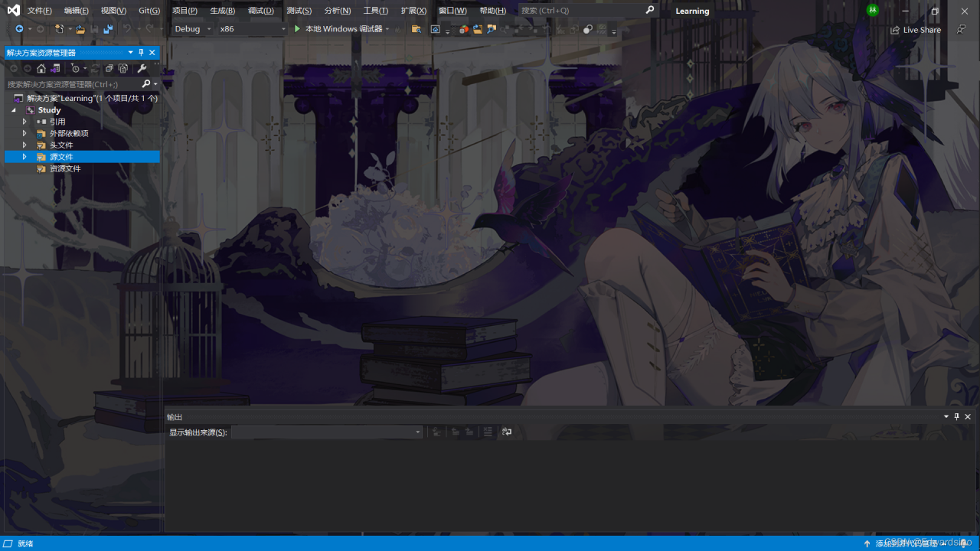Image resolution: width=980 pixels, height=551 pixels.
Task: Toggle word wrap icon in Output toolbar
Action: (506, 432)
